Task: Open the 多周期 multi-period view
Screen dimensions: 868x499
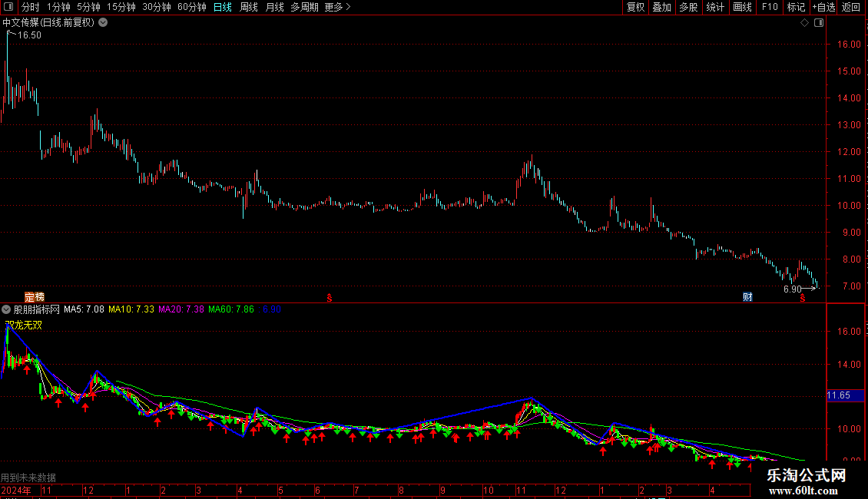Action: [x=304, y=7]
